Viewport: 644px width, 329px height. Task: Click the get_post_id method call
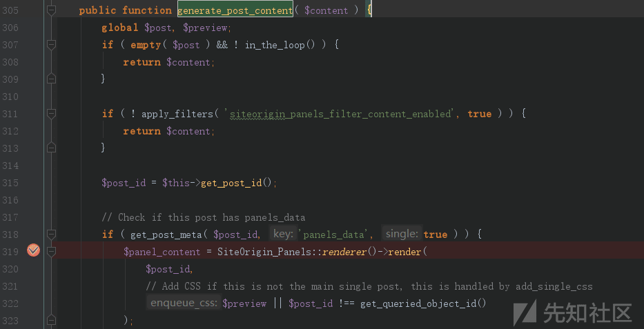[233, 183]
